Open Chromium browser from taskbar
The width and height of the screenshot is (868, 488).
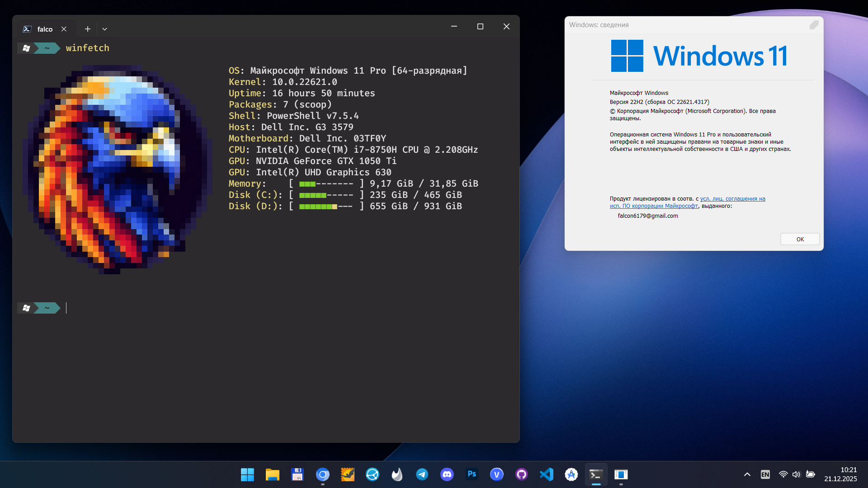pyautogui.click(x=322, y=474)
